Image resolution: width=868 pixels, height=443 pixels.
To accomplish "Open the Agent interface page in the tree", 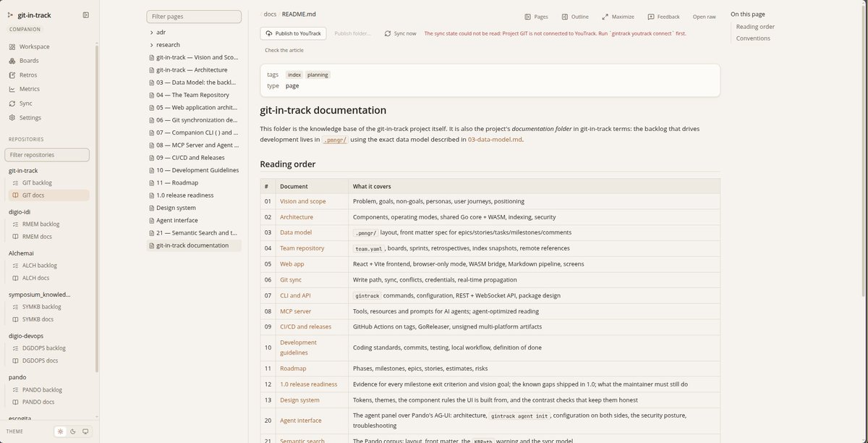I will coord(194,220).
